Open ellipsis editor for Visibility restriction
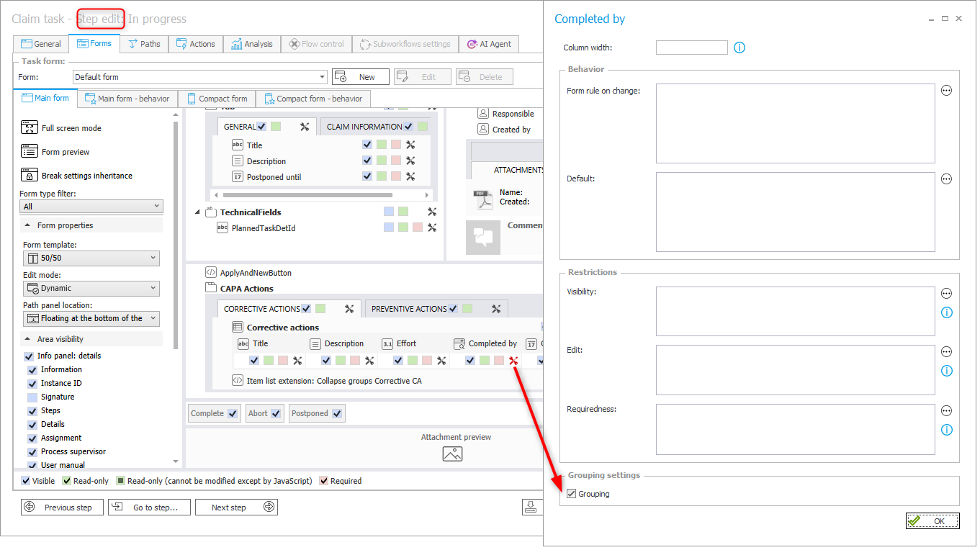This screenshot has height=550, width=980. point(946,294)
